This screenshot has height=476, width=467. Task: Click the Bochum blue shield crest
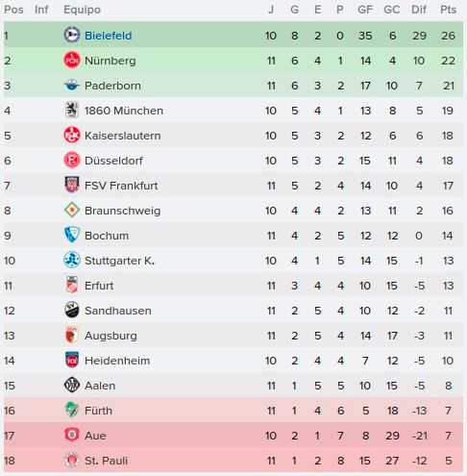[x=72, y=235]
